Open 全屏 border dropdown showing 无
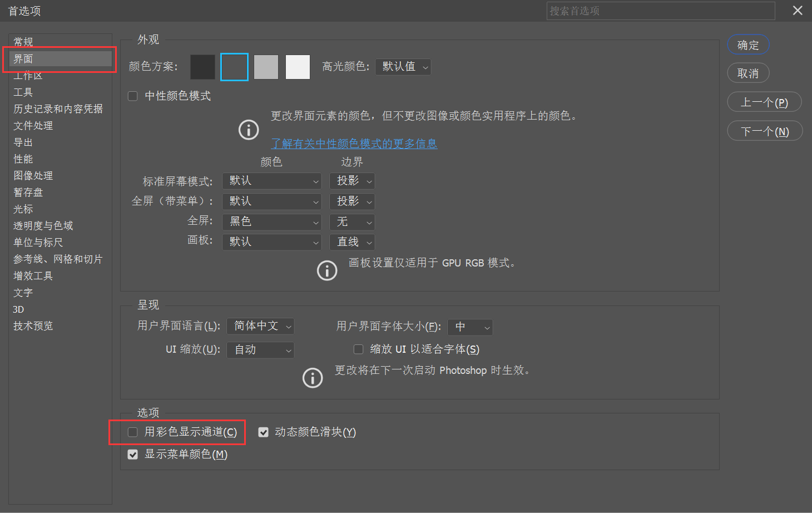This screenshot has height=513, width=812. click(352, 222)
